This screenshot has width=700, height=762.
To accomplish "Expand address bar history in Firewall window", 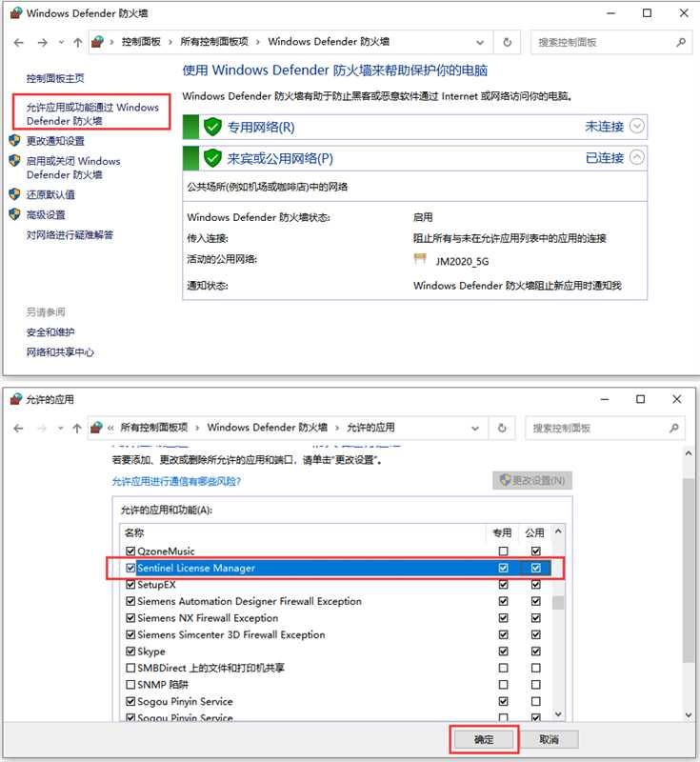I will [480, 42].
